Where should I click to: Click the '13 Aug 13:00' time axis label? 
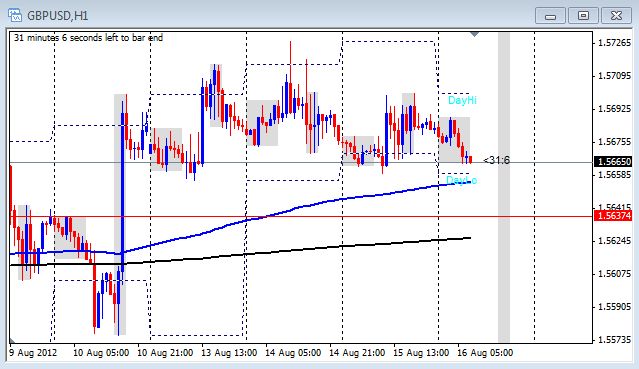pyautogui.click(x=229, y=353)
